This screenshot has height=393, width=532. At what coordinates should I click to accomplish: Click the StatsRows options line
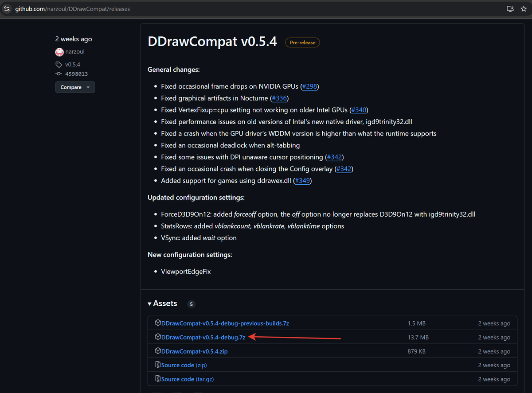253,226
